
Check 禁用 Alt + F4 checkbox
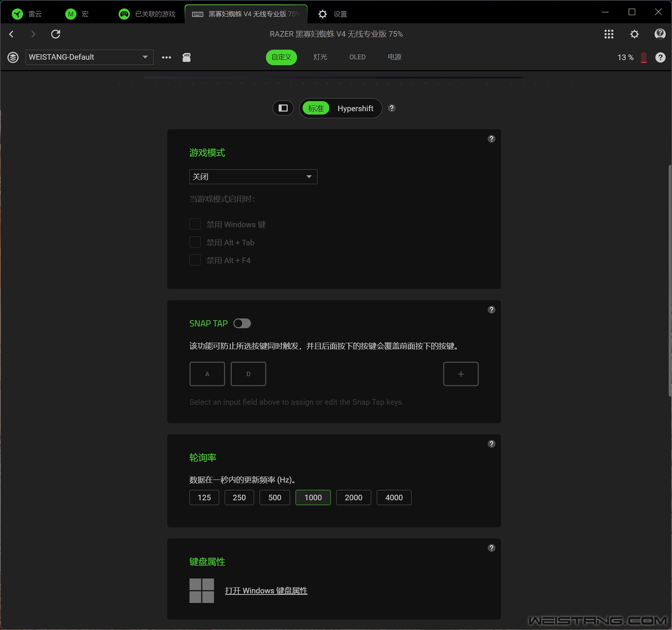click(x=195, y=260)
